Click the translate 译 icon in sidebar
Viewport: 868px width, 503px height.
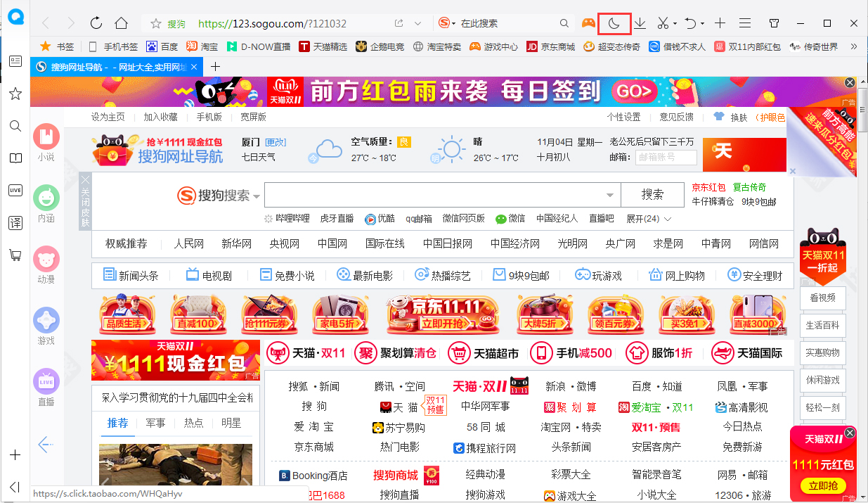tap(15, 222)
